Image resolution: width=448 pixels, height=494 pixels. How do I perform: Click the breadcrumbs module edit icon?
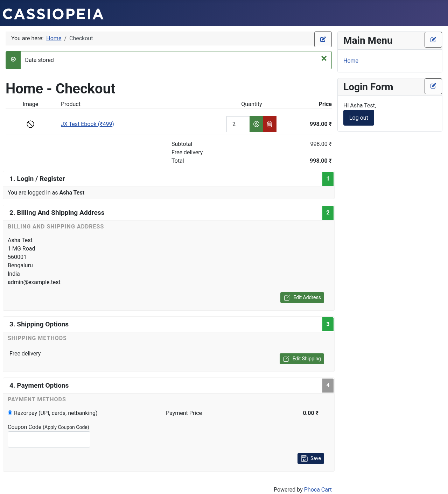(x=323, y=39)
